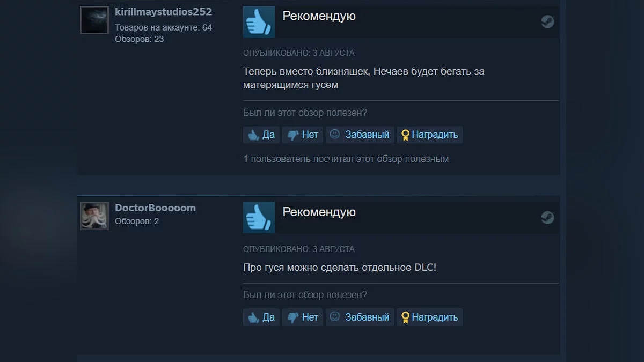
Task: Click the thumbs-up icon on kirillmaystudios252's review
Action: [259, 22]
